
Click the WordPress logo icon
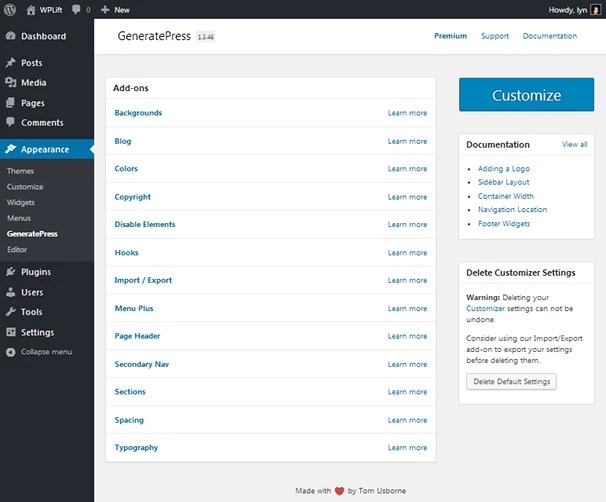[10, 10]
